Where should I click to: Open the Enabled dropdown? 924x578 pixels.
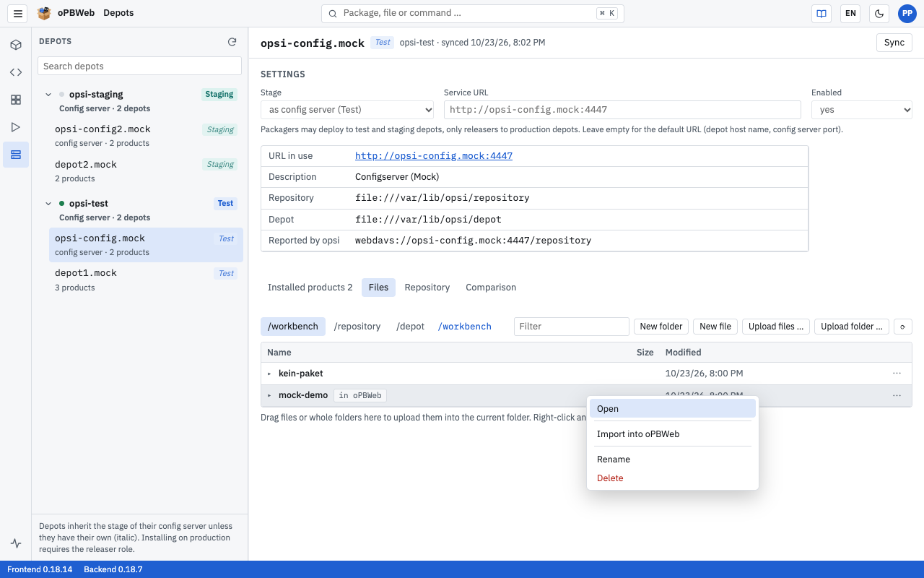862,110
